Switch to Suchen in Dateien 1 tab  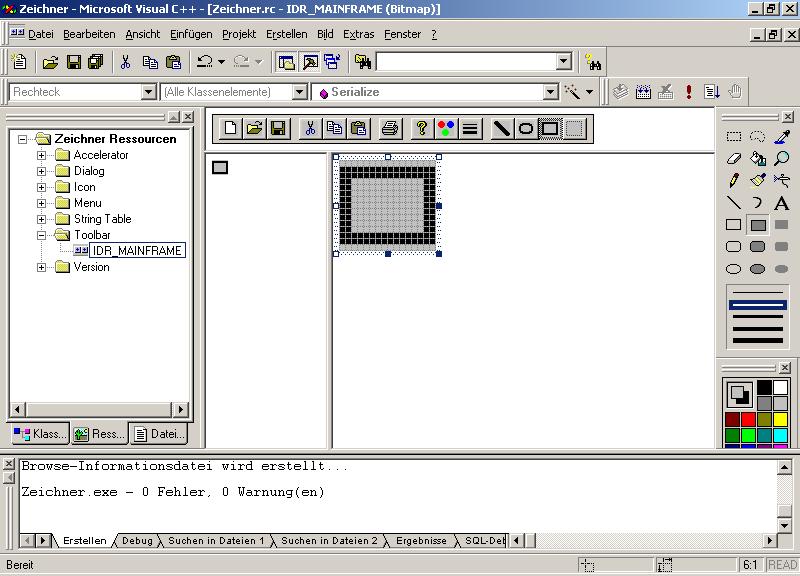[216, 541]
